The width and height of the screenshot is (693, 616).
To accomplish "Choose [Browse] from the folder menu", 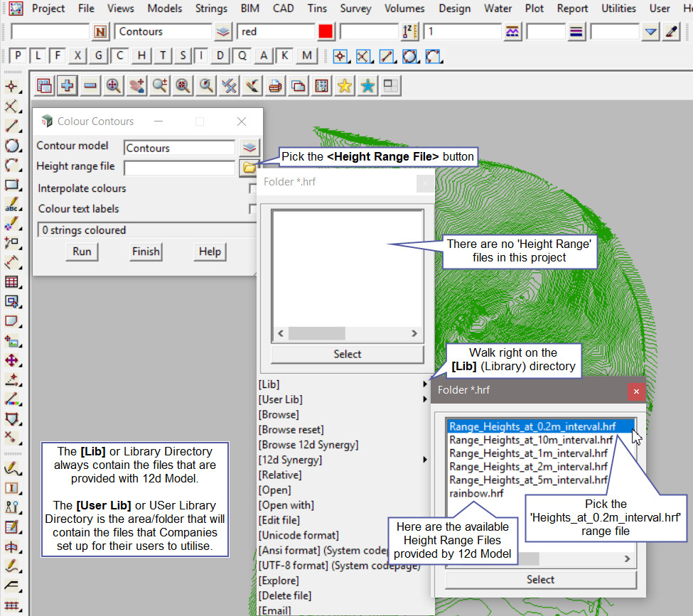I will (279, 414).
